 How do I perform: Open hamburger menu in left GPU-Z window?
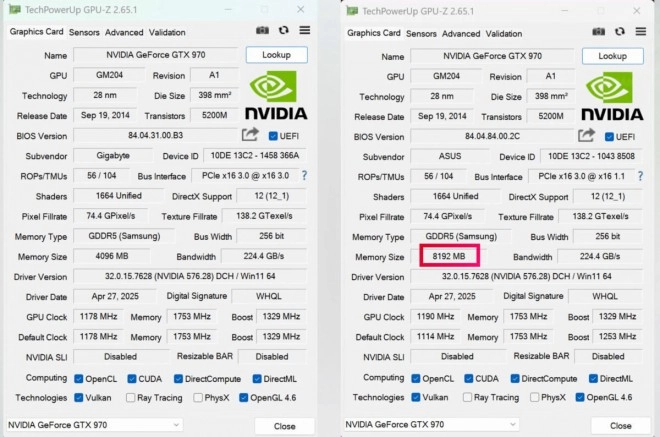tap(305, 30)
